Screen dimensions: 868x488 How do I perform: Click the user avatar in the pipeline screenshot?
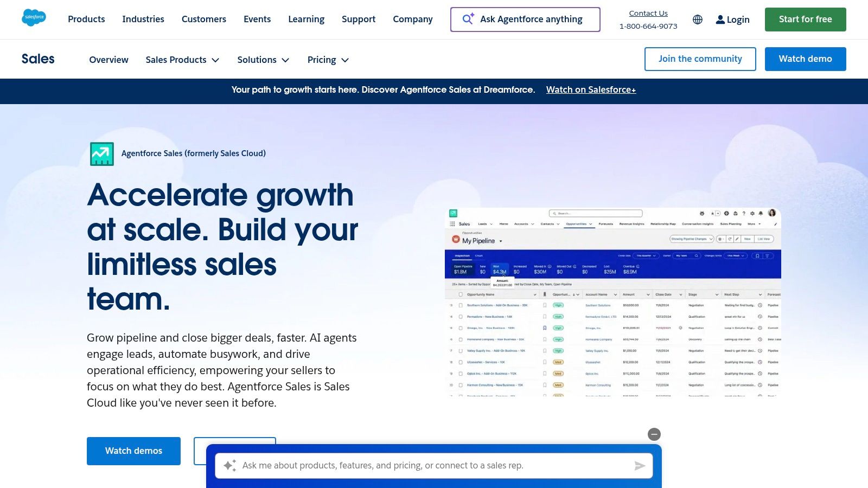click(x=771, y=212)
